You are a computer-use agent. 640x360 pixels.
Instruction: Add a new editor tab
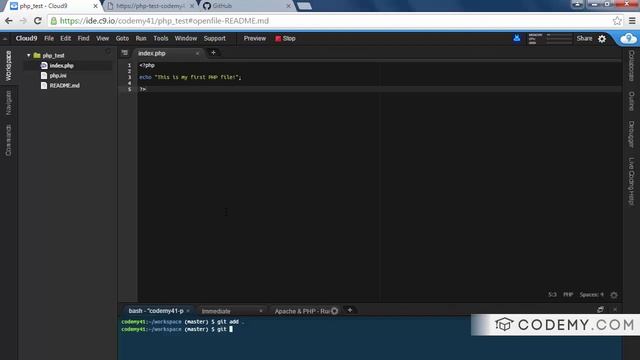pyautogui.click(x=213, y=53)
